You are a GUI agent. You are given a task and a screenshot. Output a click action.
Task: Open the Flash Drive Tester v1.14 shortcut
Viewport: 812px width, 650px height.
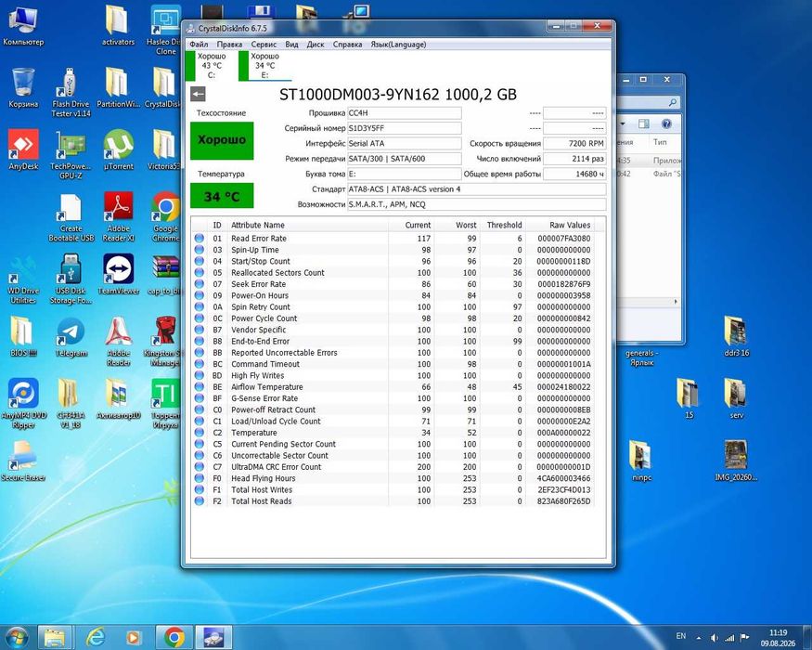click(71, 92)
